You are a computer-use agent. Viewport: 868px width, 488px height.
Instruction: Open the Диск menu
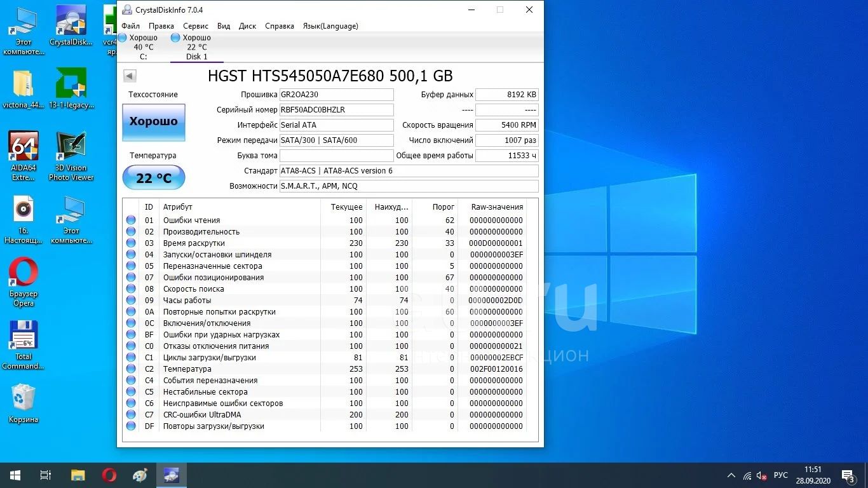(x=247, y=26)
